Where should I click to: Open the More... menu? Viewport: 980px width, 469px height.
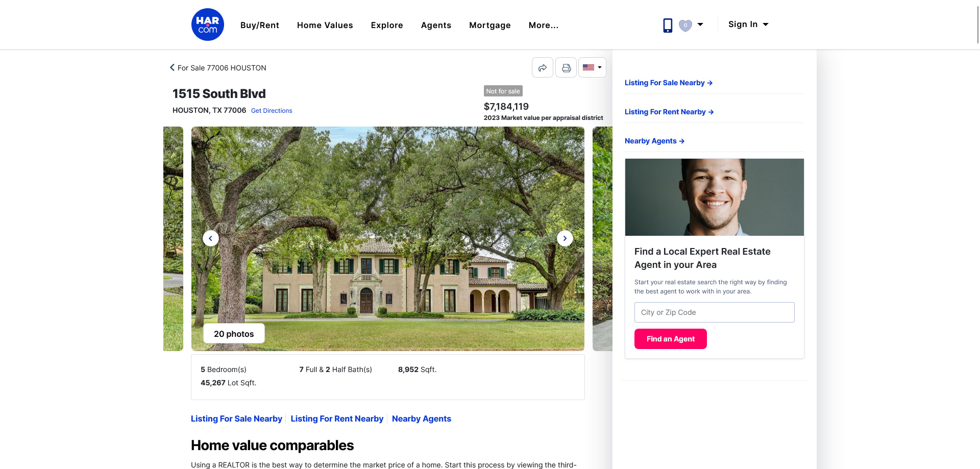point(544,25)
